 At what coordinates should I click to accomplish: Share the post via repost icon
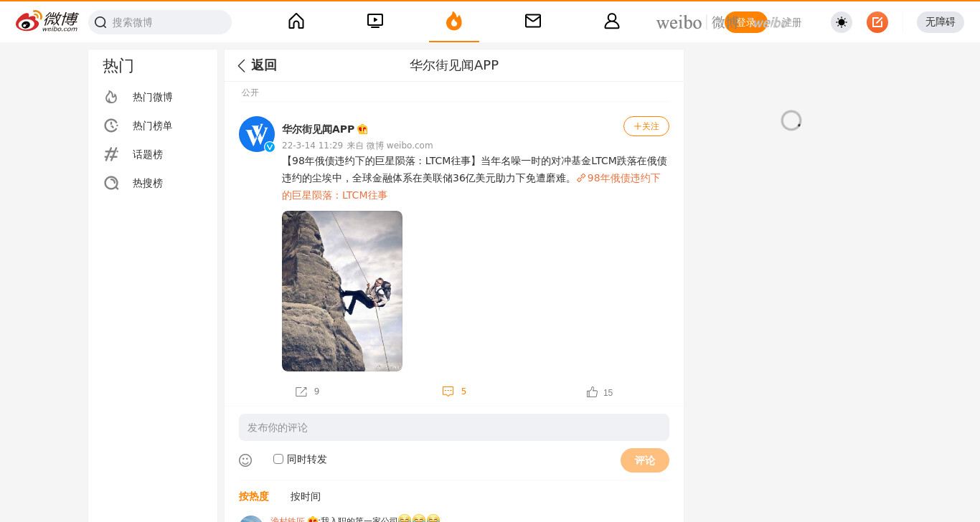click(x=301, y=391)
